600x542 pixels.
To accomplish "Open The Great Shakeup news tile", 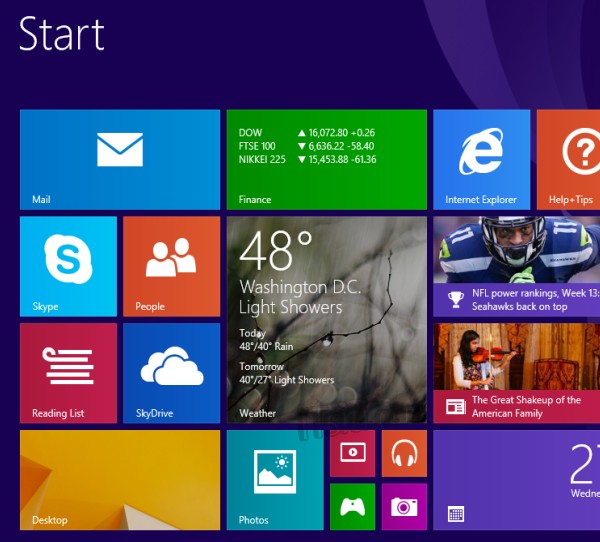I will click(517, 373).
